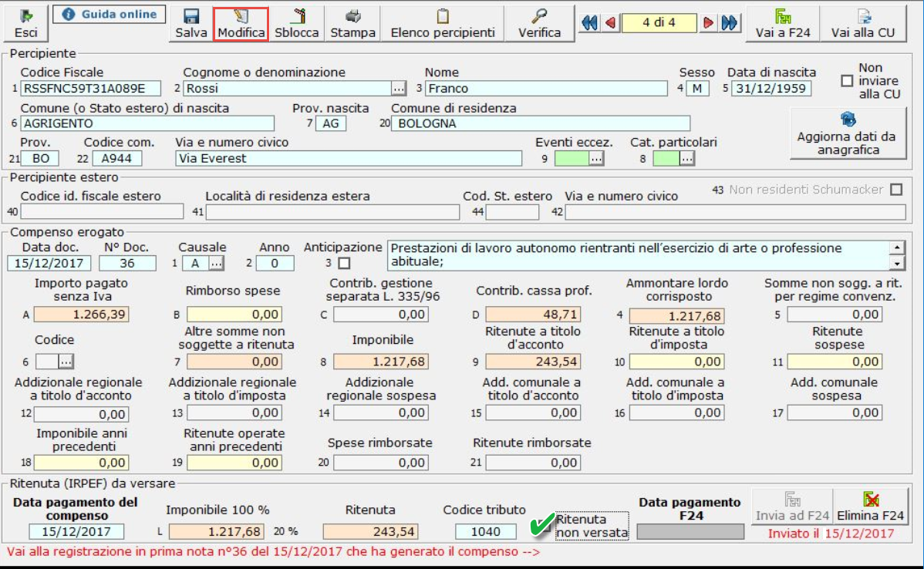Image resolution: width=924 pixels, height=569 pixels.
Task: Open the Cat. particolari lookup
Action: (686, 158)
